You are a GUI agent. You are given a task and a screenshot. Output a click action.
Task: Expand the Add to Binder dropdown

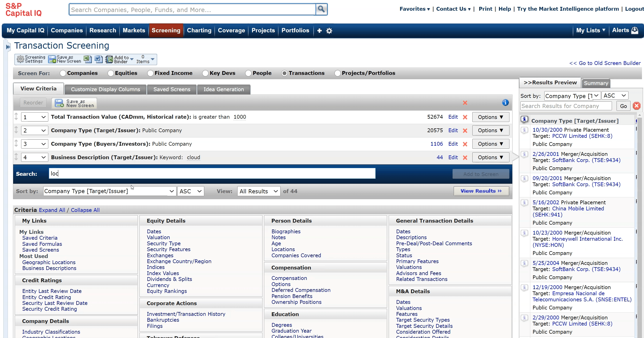click(x=132, y=59)
